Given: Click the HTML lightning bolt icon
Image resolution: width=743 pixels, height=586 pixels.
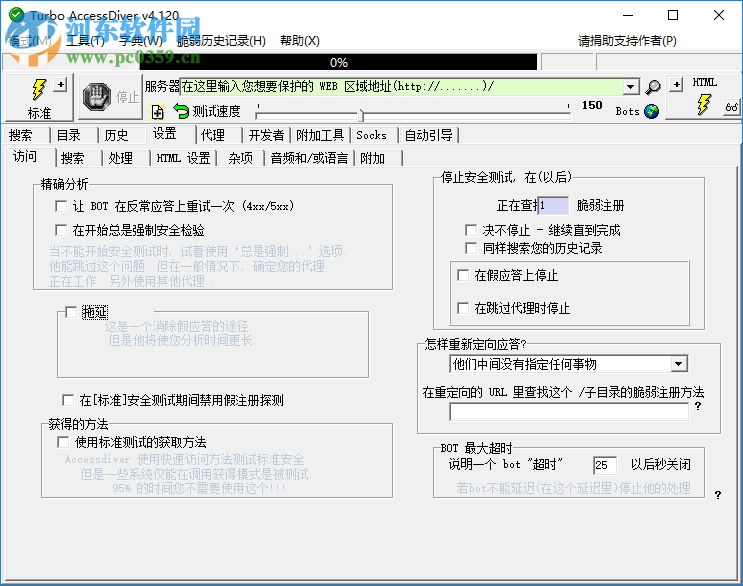Looking at the screenshot, I should tap(704, 104).
